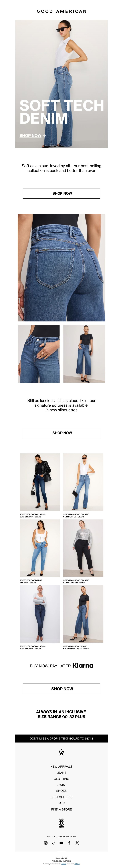Open FIND A STORE link
This screenshot has height=868, width=123.
[x=61, y=809]
